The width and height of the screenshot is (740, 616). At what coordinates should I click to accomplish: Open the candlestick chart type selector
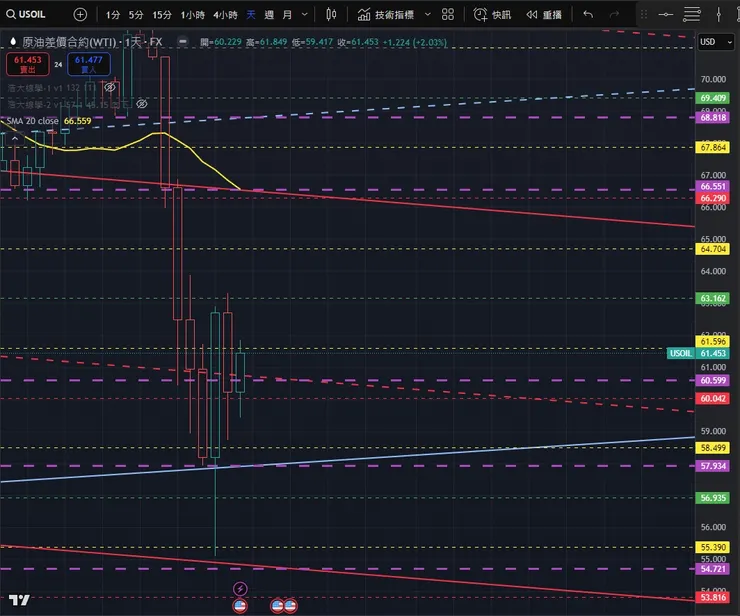[332, 15]
